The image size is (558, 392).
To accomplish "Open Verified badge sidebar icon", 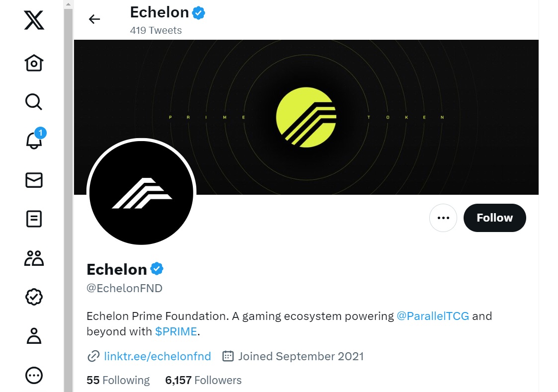I will coord(34,297).
